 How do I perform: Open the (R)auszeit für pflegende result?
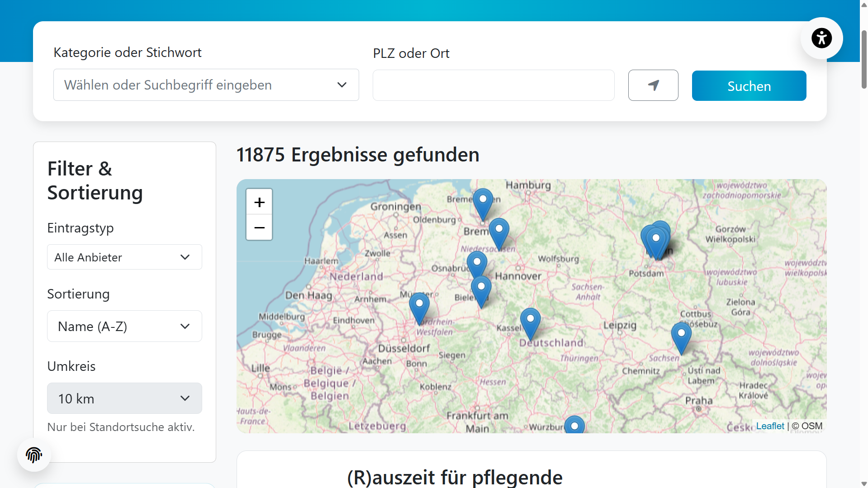tap(454, 477)
